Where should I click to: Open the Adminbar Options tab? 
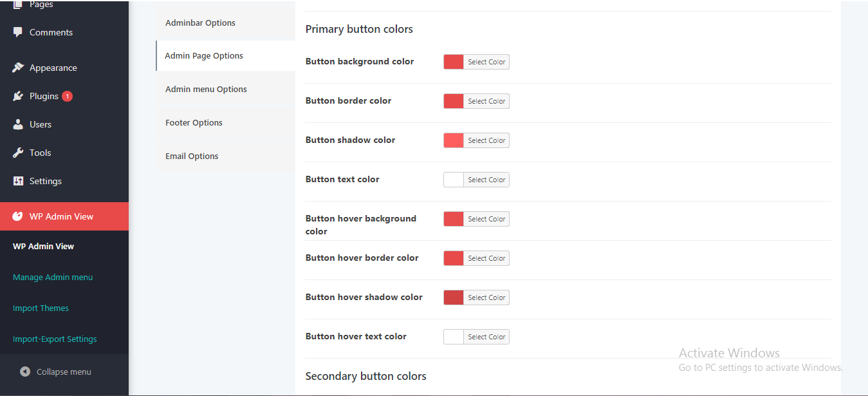(x=200, y=23)
